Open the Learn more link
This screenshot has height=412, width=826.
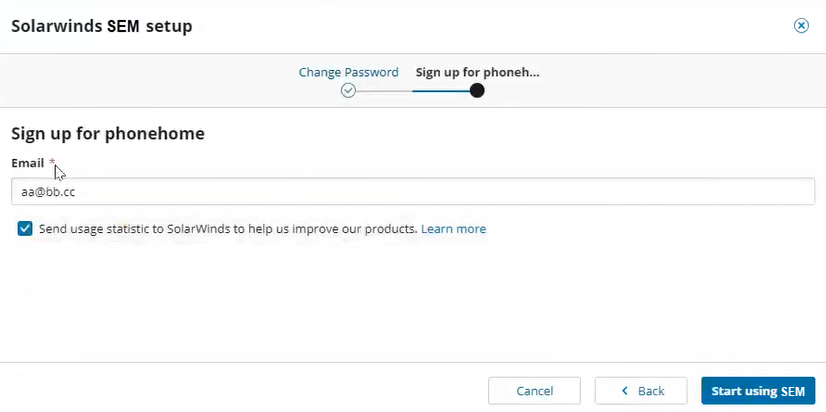coord(453,229)
